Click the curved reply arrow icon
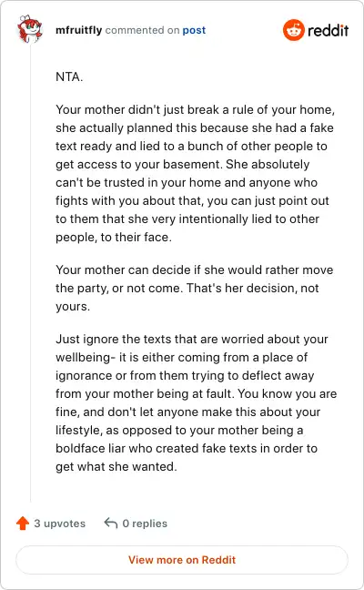 click(x=111, y=523)
